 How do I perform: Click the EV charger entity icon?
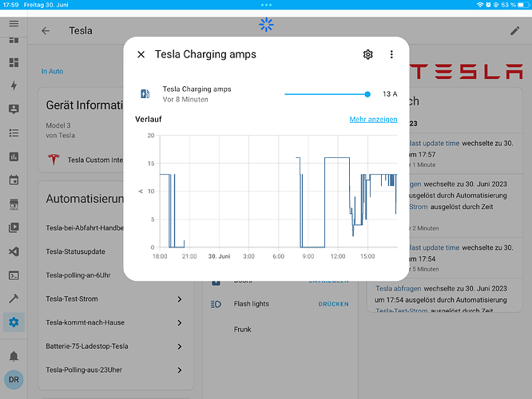(145, 94)
